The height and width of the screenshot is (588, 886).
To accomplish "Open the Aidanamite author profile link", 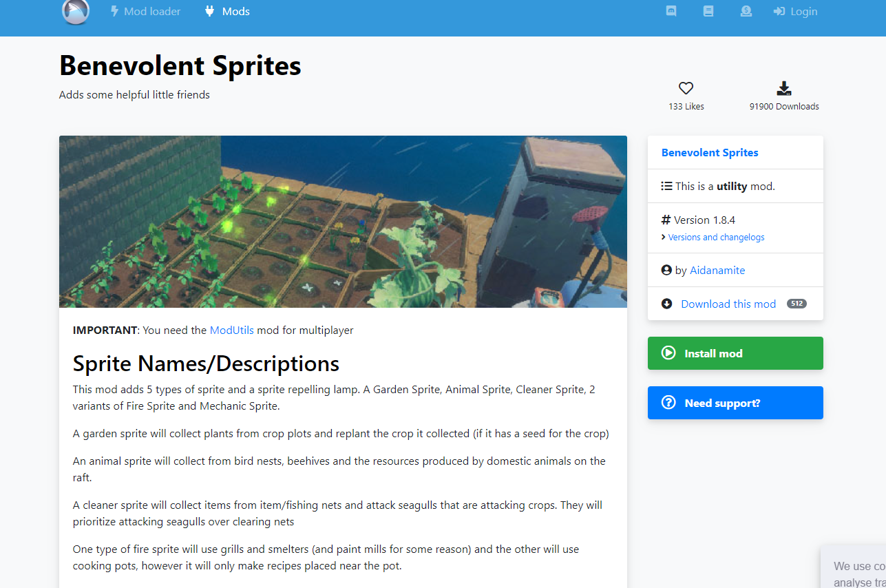I will click(717, 271).
